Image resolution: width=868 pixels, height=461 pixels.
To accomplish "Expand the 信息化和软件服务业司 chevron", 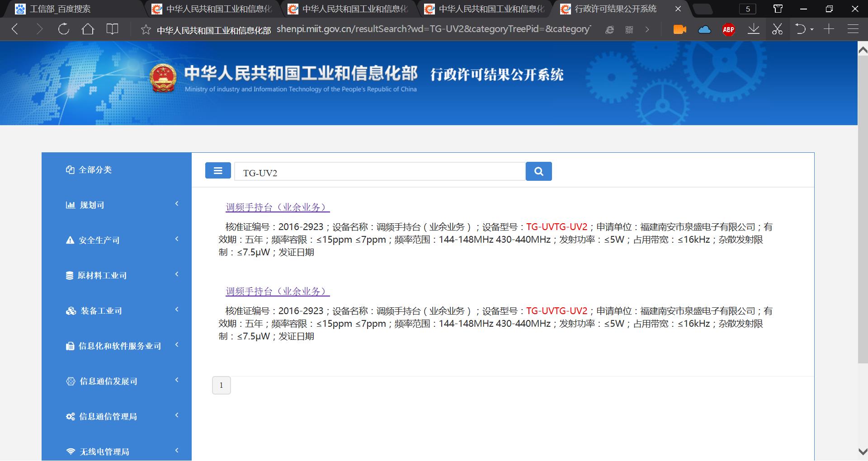I will (177, 345).
